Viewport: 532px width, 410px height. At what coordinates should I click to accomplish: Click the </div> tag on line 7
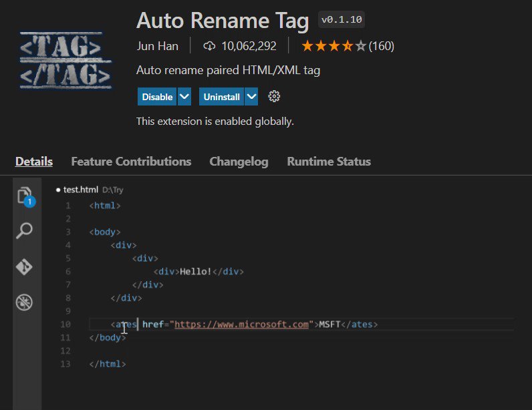tap(148, 285)
